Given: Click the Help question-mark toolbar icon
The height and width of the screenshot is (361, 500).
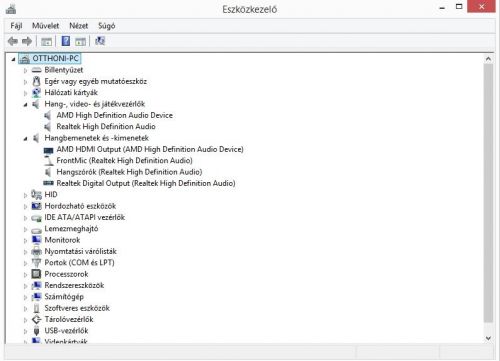Looking at the screenshot, I should 66,41.
